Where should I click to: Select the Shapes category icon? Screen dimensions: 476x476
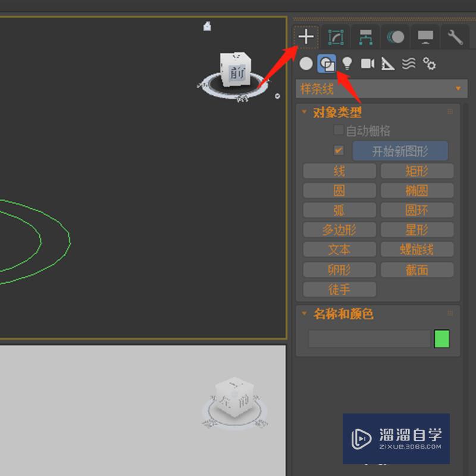point(326,64)
